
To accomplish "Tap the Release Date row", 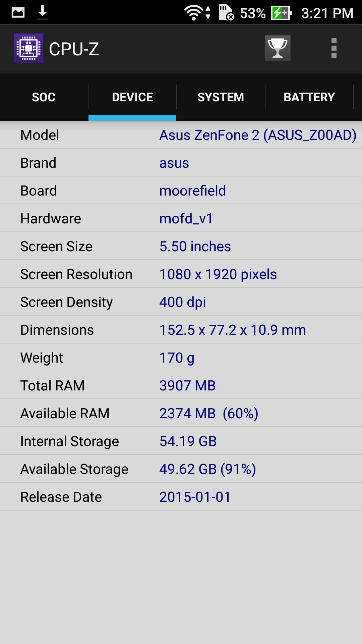I will pyautogui.click(x=181, y=497).
